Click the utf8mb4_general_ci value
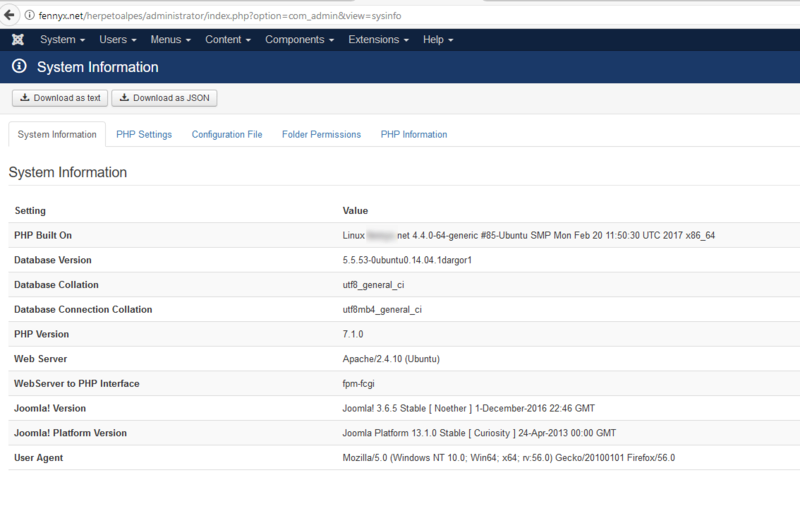 tap(382, 309)
